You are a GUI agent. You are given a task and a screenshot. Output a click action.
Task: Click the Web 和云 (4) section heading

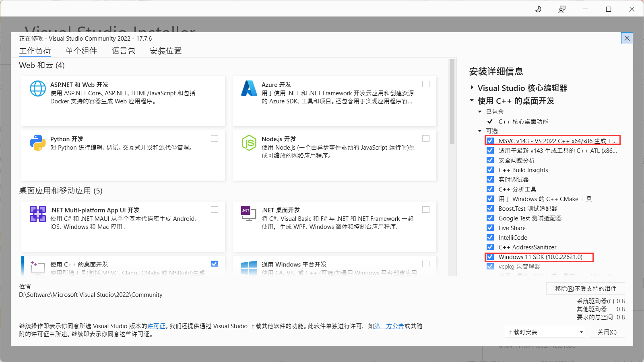click(x=42, y=65)
